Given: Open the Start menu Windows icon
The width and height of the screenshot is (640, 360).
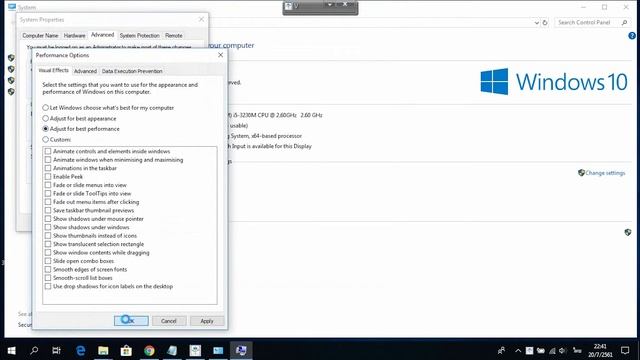Looking at the screenshot, I should [11, 350].
